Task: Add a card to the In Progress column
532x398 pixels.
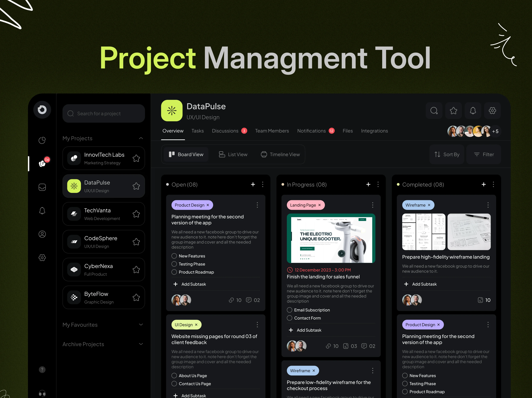Action: [368, 184]
